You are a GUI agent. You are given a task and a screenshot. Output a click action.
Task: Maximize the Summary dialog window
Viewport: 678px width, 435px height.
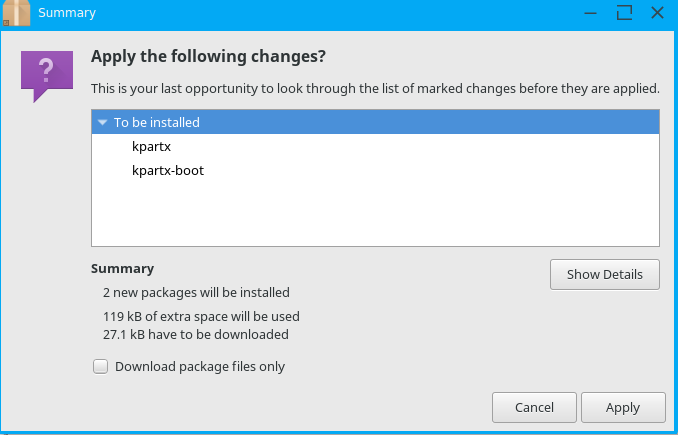point(625,12)
